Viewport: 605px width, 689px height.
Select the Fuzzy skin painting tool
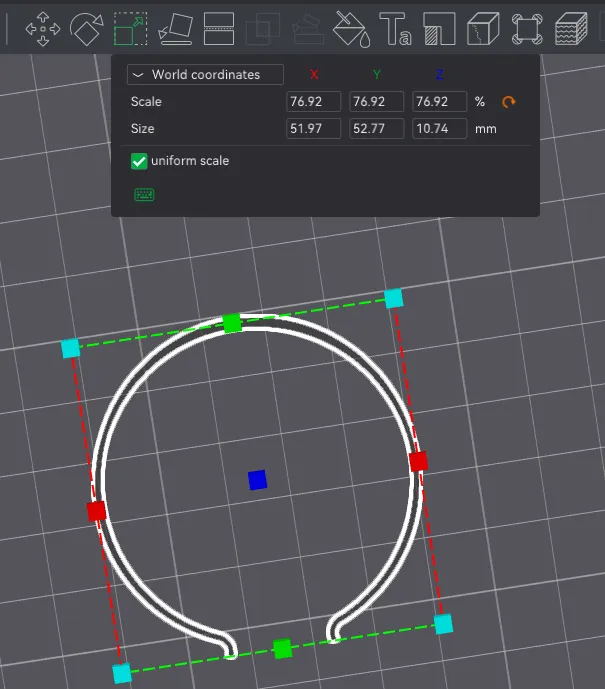click(570, 28)
